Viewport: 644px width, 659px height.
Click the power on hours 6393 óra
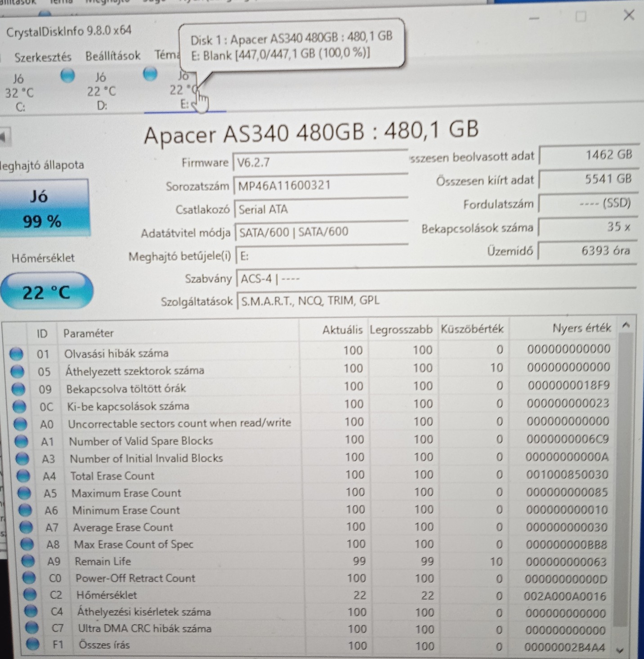click(x=587, y=251)
